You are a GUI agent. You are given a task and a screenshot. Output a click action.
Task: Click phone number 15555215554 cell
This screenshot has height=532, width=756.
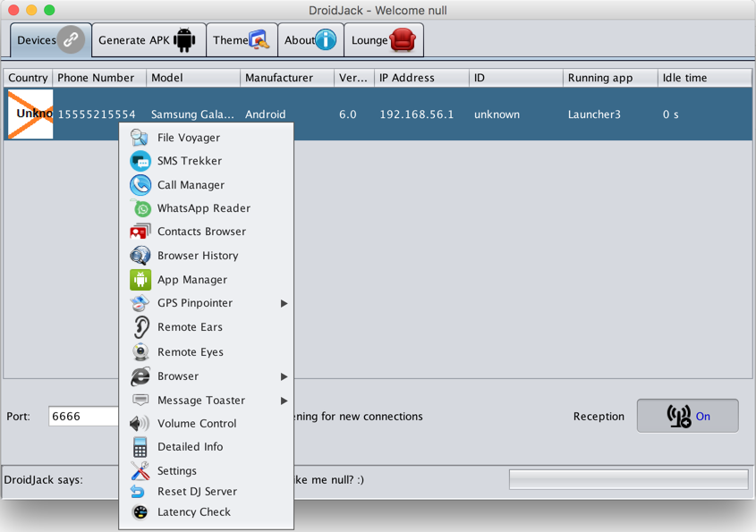pos(97,114)
